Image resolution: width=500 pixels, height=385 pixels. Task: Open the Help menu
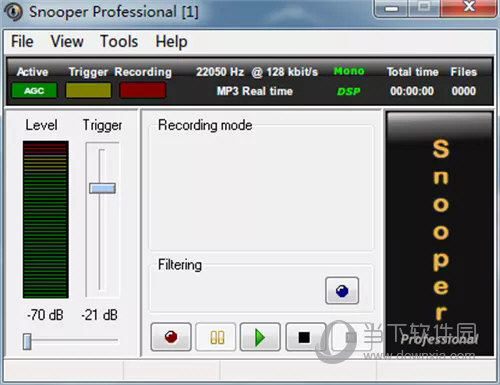pos(171,42)
